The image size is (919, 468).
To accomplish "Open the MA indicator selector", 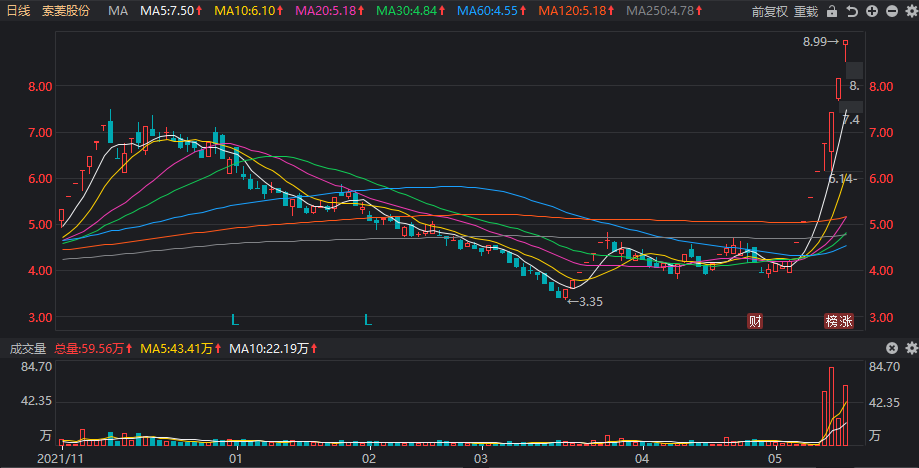I will (118, 11).
